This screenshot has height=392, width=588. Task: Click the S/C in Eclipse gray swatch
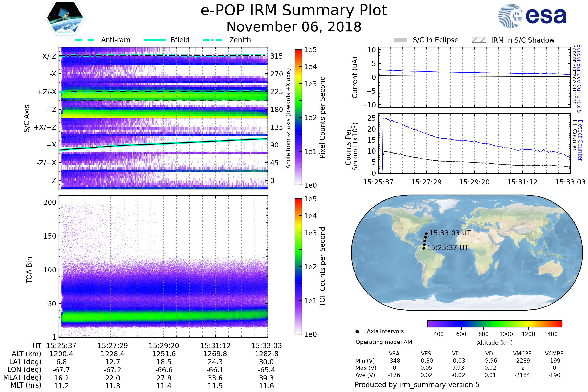pos(401,40)
